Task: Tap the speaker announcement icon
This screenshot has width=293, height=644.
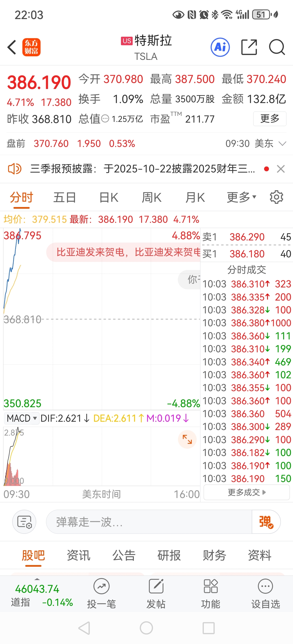Action: (15, 169)
